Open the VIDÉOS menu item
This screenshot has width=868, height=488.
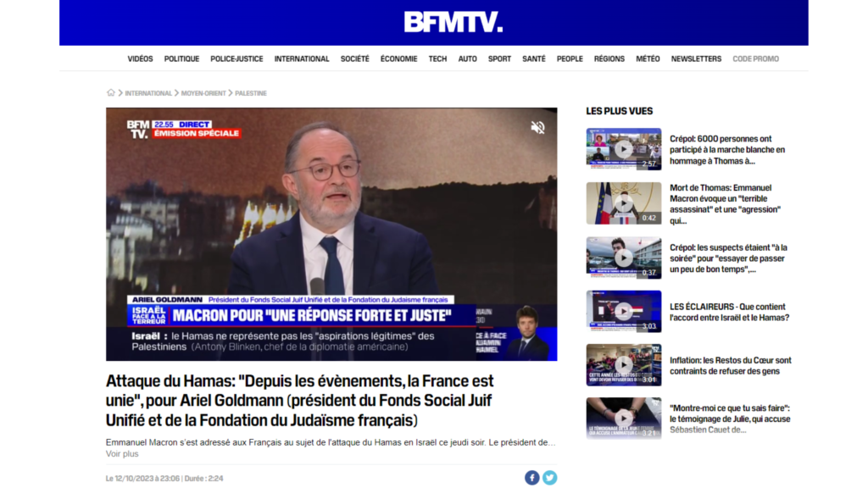pos(140,58)
